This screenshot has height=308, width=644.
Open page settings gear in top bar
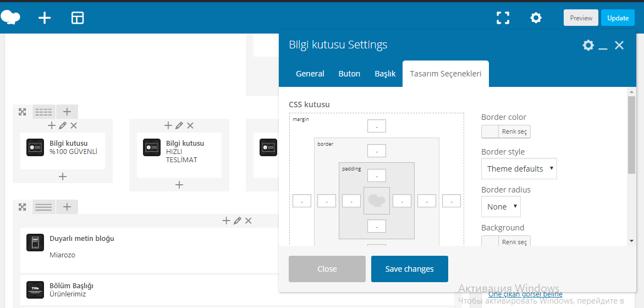(x=536, y=18)
